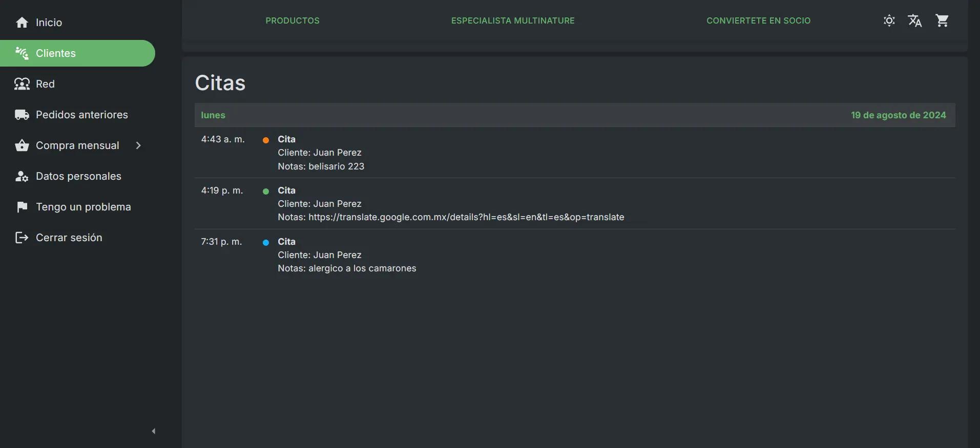Image resolution: width=980 pixels, height=448 pixels.
Task: Click the orange dot of 4:43 a. m. cita
Action: (266, 140)
